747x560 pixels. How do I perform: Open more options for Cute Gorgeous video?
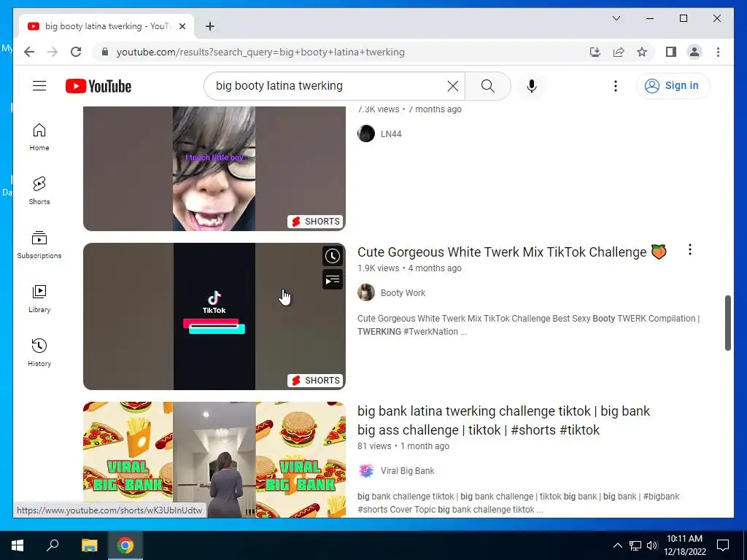(690, 250)
